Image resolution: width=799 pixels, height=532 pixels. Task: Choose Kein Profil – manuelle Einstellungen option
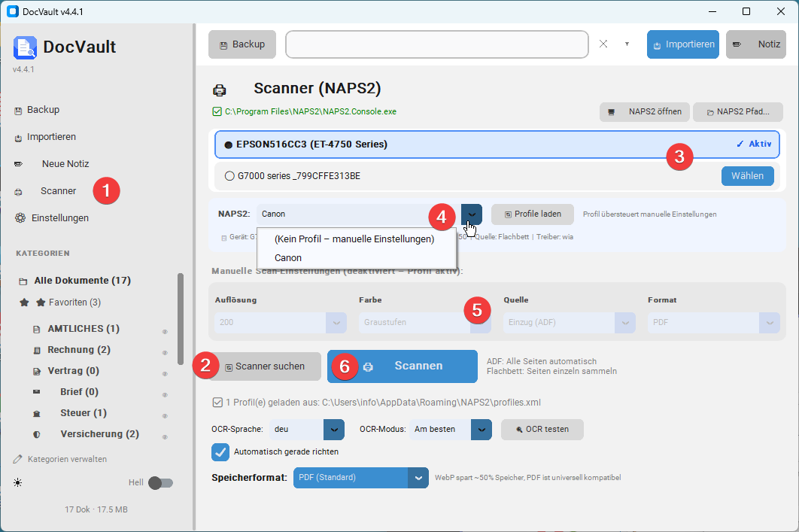point(354,239)
